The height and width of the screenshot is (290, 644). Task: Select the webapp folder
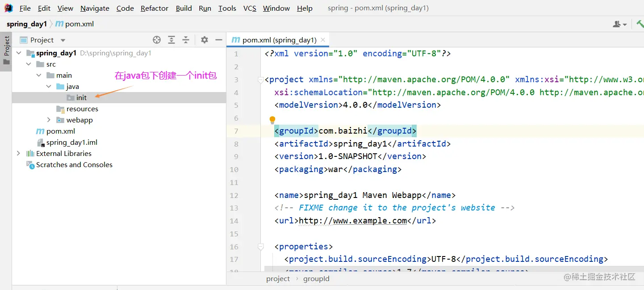pos(79,120)
